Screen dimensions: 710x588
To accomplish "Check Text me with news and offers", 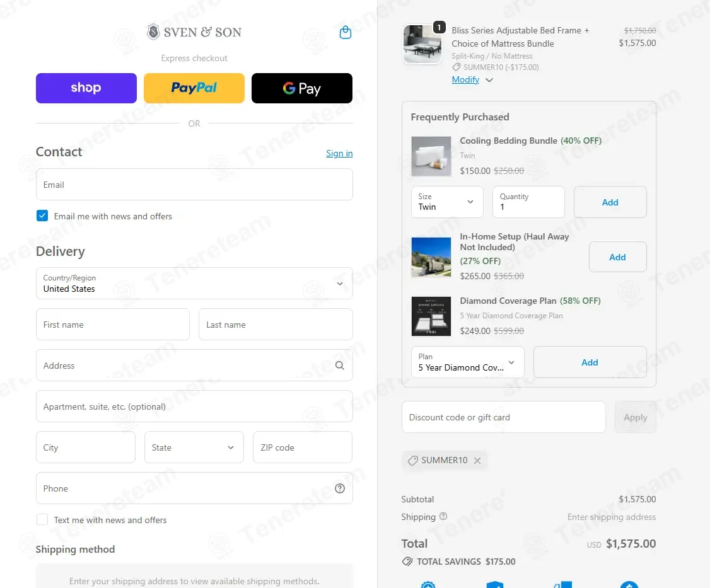I will (42, 520).
